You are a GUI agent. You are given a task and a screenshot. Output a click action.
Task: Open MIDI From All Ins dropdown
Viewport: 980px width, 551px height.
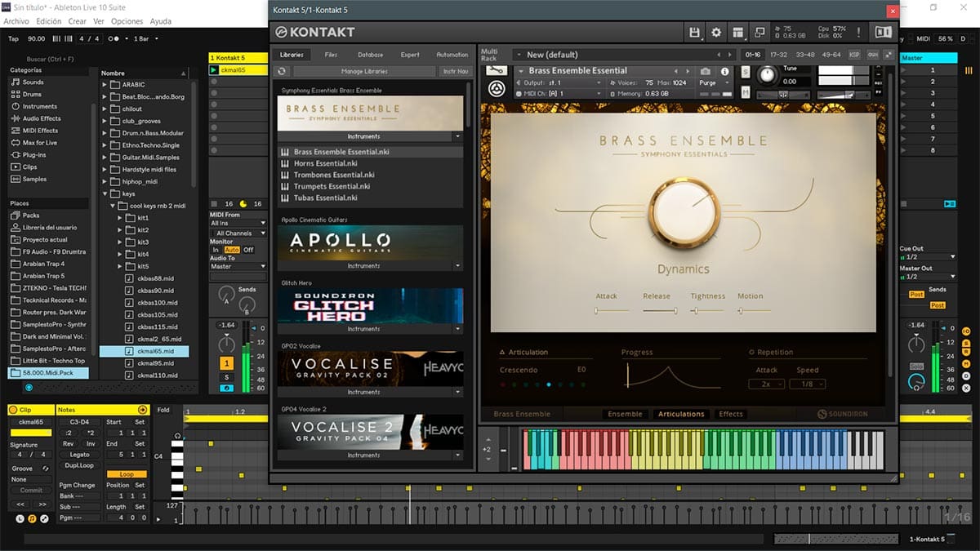pyautogui.click(x=238, y=223)
